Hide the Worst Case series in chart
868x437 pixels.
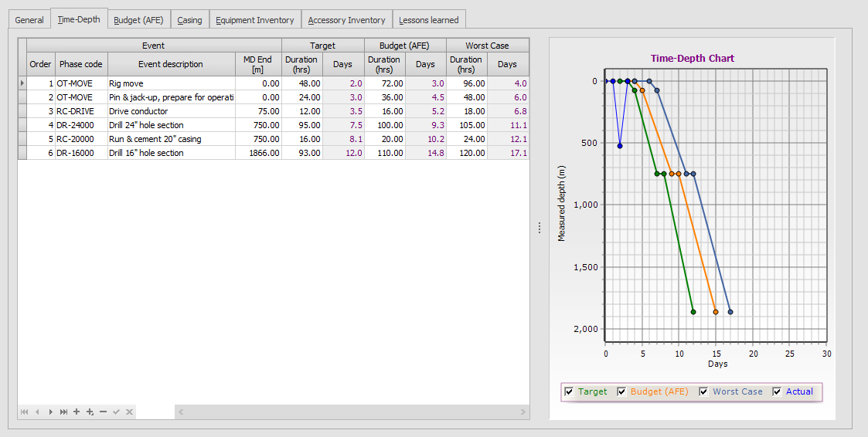pyautogui.click(x=703, y=391)
